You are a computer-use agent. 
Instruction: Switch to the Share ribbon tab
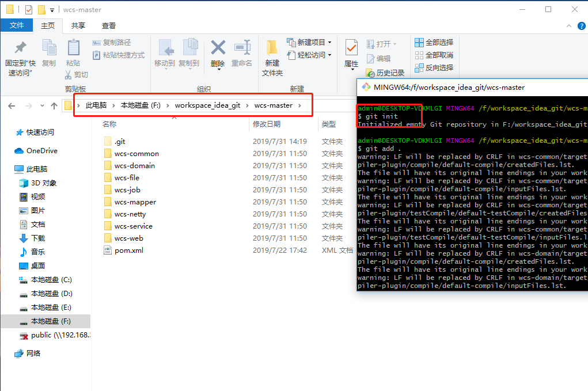pos(78,25)
